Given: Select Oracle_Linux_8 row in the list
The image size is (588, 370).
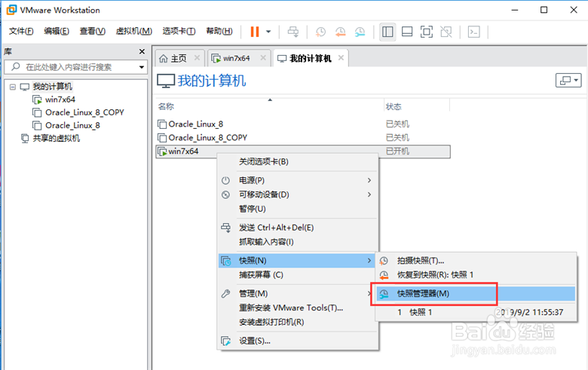Looking at the screenshot, I should (x=303, y=124).
